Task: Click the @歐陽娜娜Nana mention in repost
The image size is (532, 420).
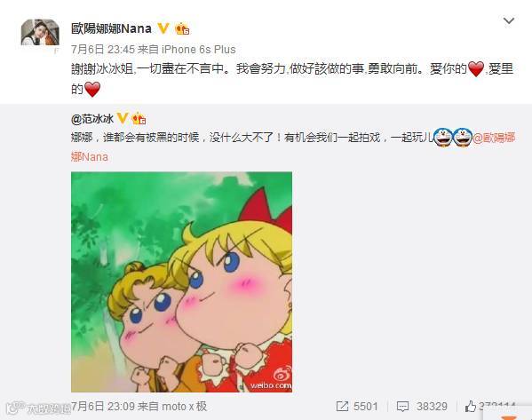Action: pos(494,138)
